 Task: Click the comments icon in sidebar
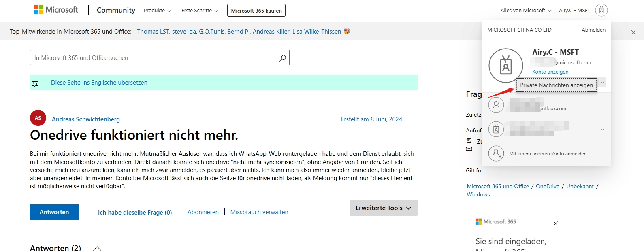(469, 141)
